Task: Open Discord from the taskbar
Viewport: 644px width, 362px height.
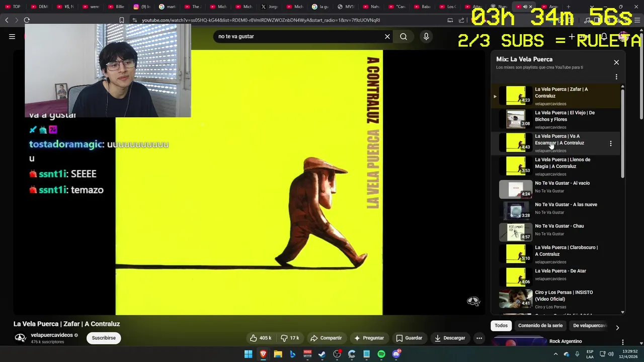Action: [396, 354]
